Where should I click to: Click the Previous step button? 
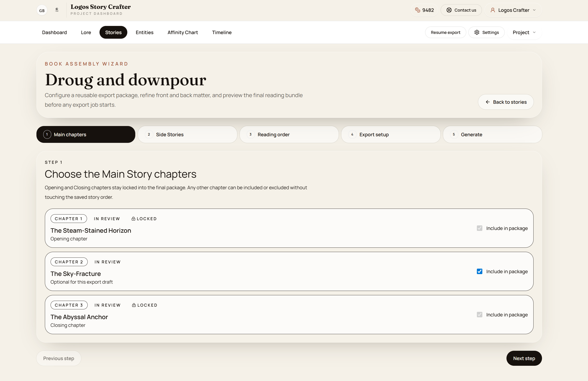59,358
